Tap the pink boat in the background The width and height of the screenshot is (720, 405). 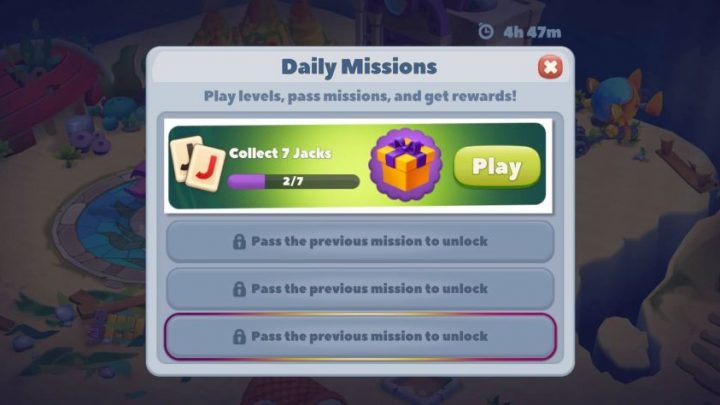(x=44, y=87)
